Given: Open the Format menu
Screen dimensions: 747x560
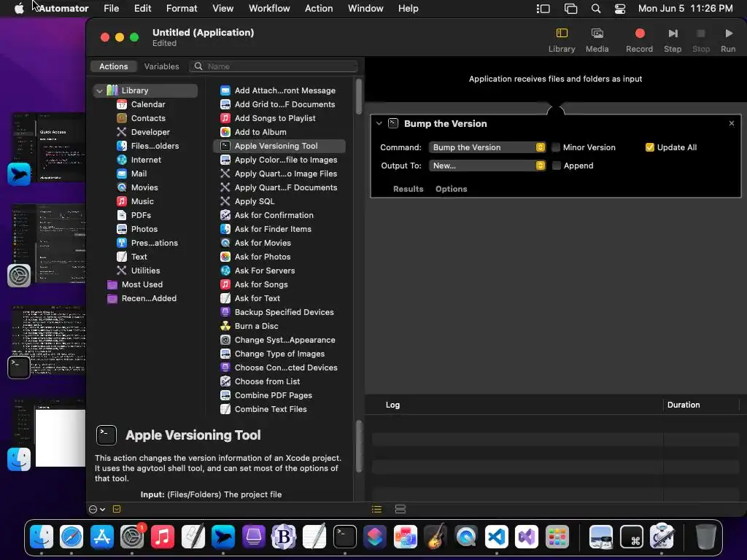Looking at the screenshot, I should tap(182, 8).
